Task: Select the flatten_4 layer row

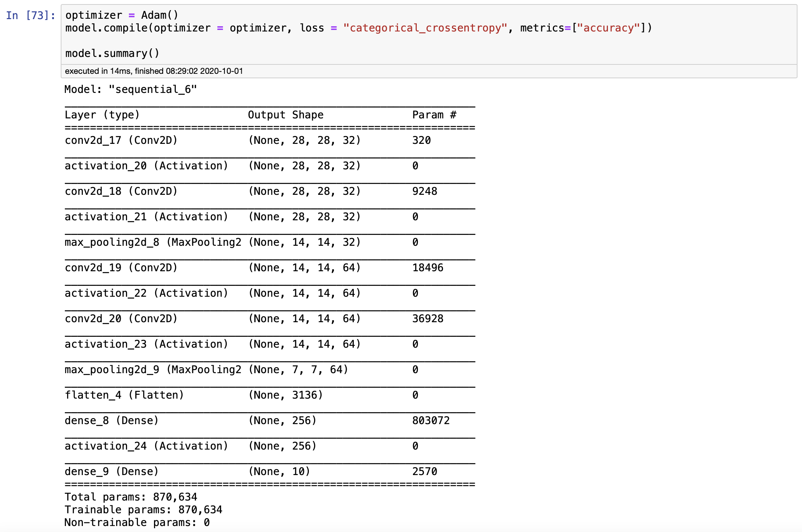Action: click(x=124, y=395)
